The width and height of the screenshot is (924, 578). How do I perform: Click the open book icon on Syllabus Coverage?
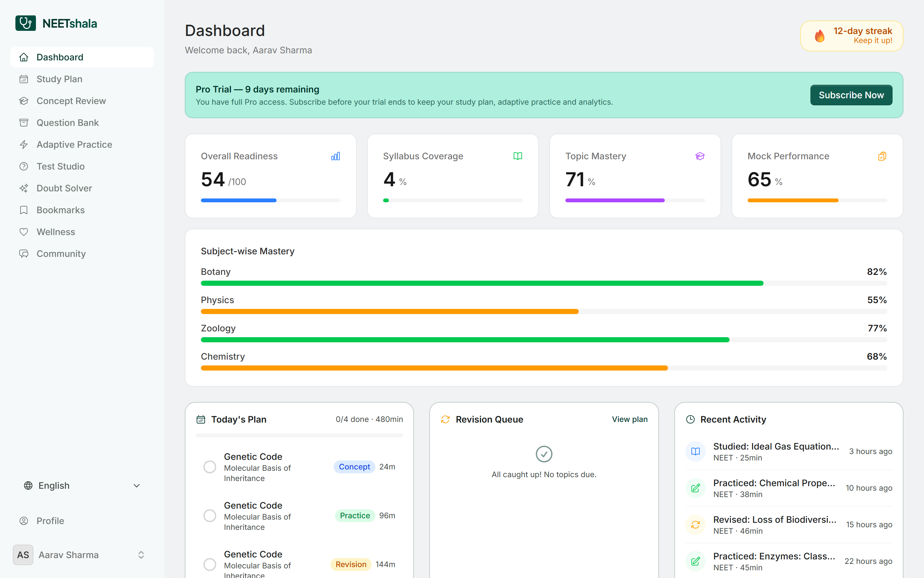click(518, 156)
